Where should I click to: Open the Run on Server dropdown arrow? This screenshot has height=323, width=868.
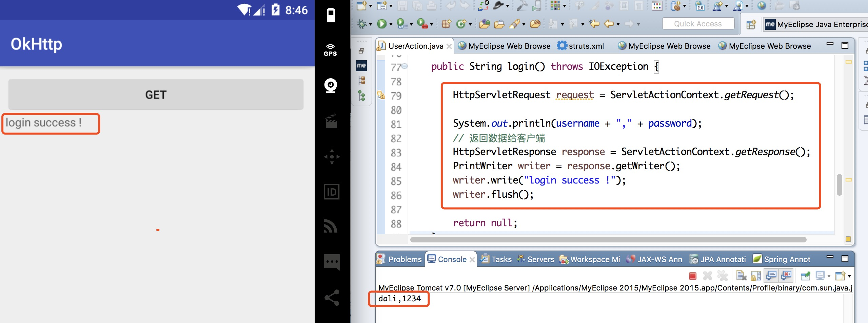tap(411, 24)
